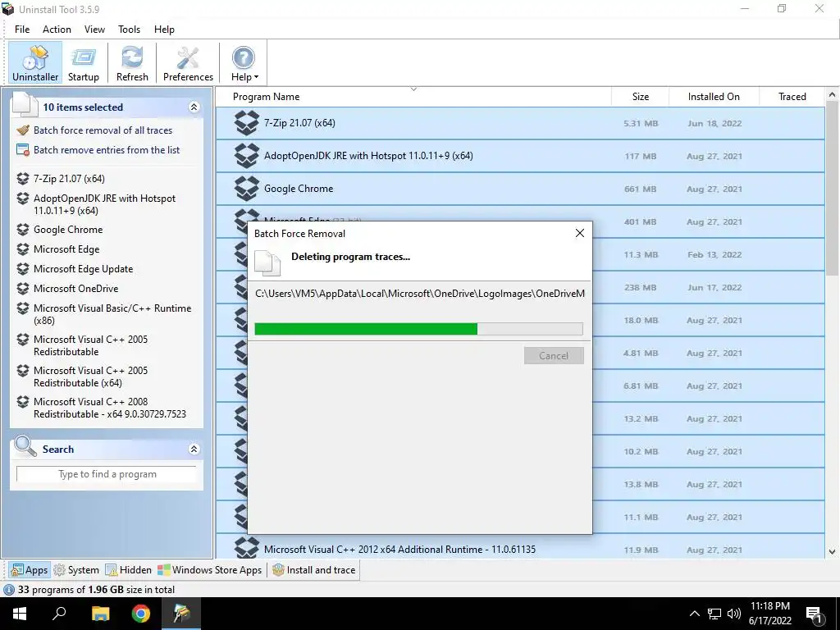Click the OneDrive file path text
This screenshot has width=840, height=630.
[420, 294]
